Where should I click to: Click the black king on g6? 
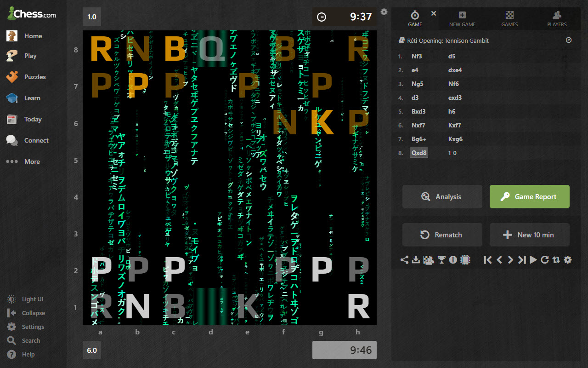pos(322,122)
